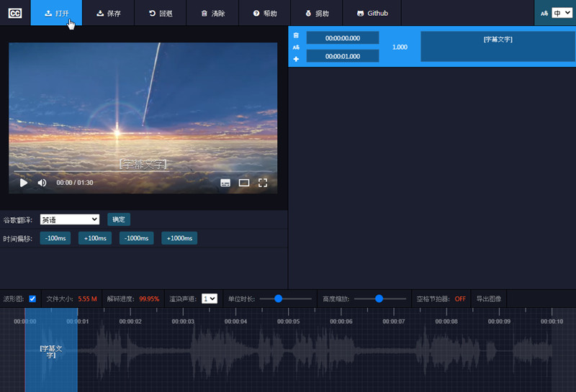Open the 帮助 help menu
Screen dimensions: 576x392
pyautogui.click(x=265, y=13)
